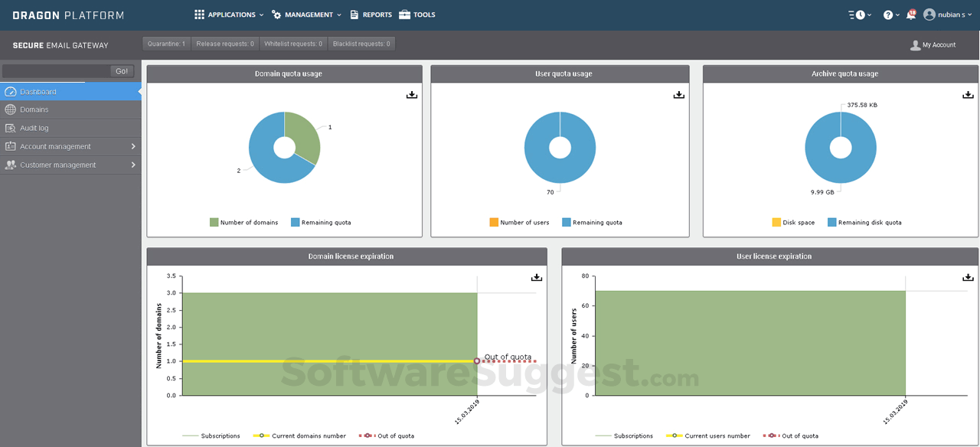Export the Domain license expiration chart
The image size is (980, 447).
[536, 277]
